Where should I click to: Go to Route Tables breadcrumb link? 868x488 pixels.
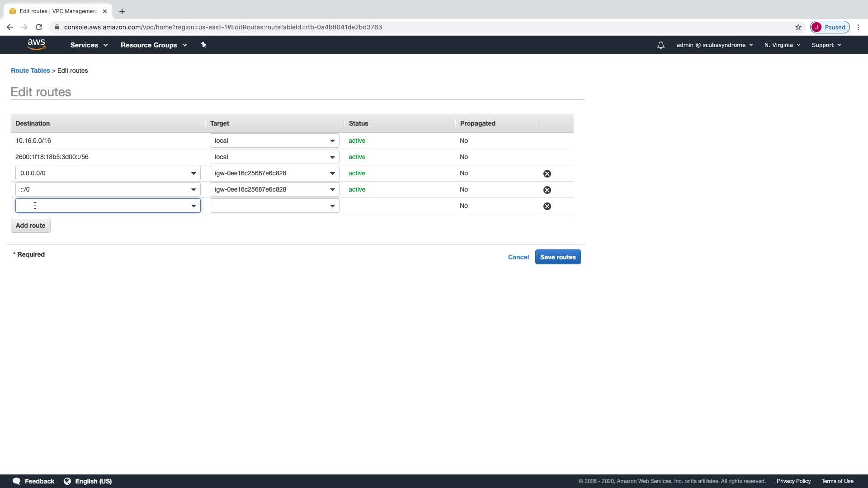click(30, 70)
